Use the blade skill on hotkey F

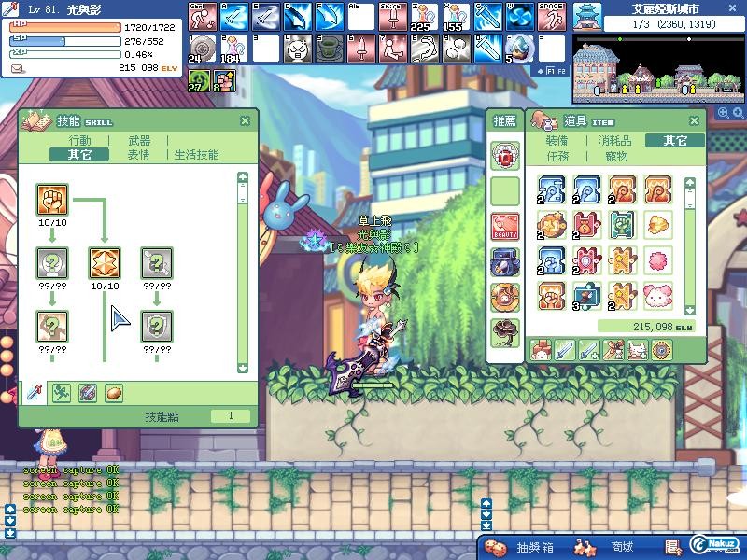pos(330,17)
